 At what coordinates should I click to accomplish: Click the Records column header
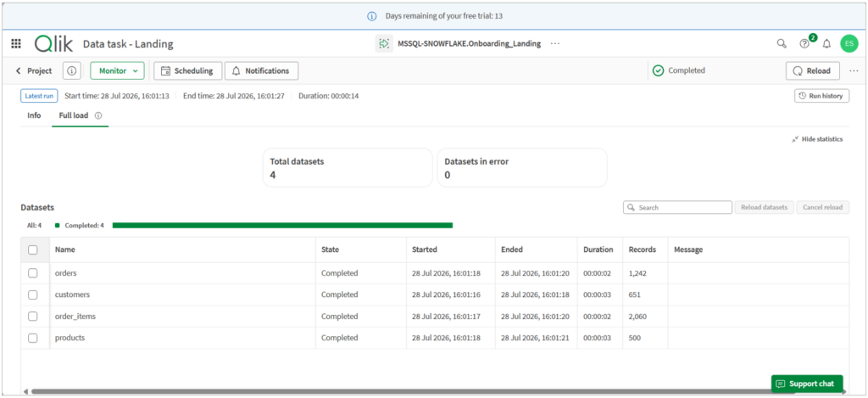point(645,250)
